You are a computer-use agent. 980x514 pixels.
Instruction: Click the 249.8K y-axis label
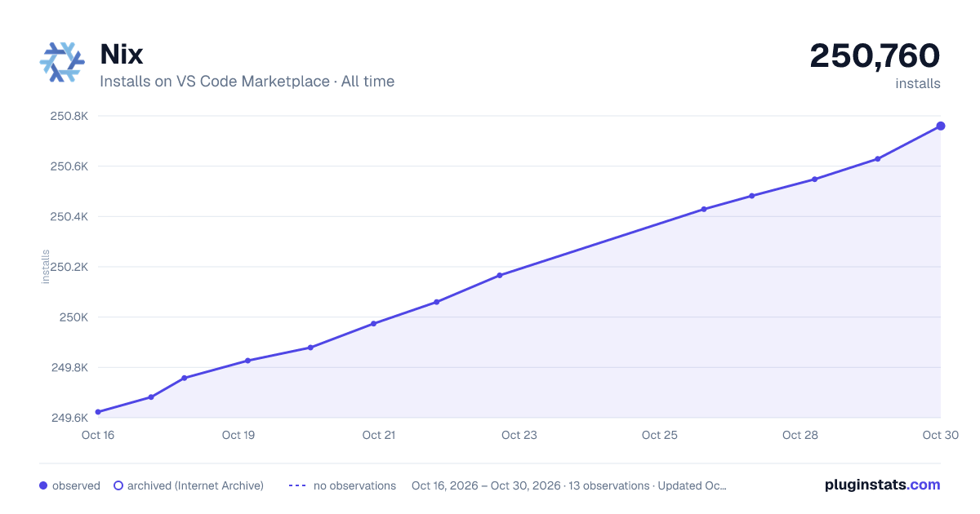69,367
